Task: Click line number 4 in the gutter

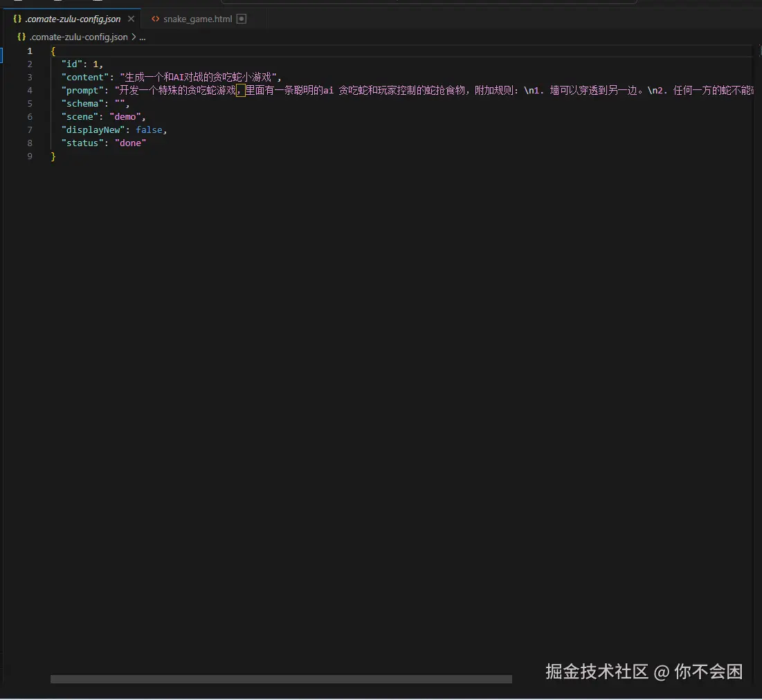Action: (x=30, y=91)
